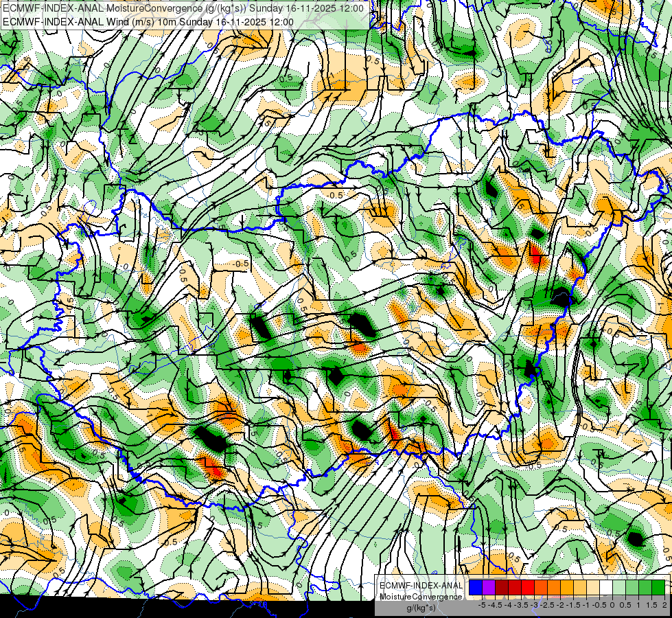Screen dimensions: 672x618
Task: Pick the bright red swatch (-3 to -2.5)
Action: (528, 587)
